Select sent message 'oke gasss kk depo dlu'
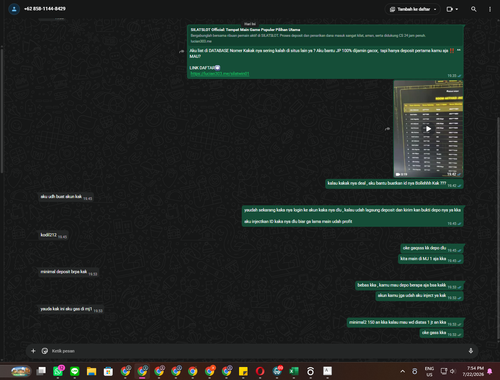 432,248
